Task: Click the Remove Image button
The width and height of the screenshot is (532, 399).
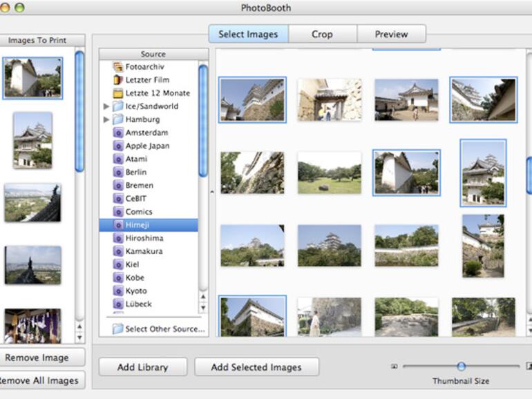Action: coord(37,358)
